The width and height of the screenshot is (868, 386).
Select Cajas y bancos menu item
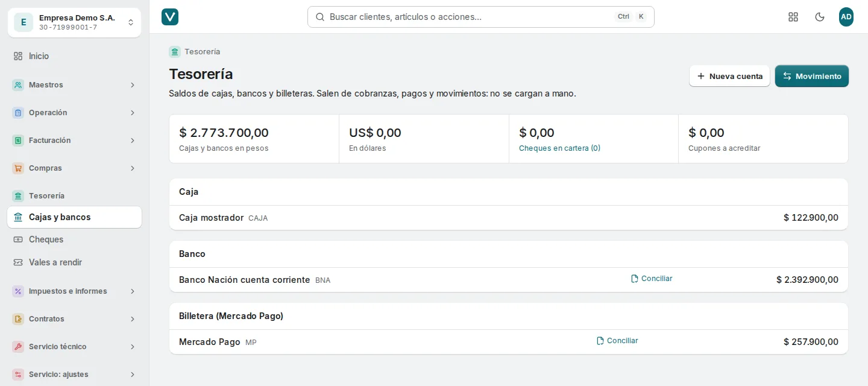74,217
